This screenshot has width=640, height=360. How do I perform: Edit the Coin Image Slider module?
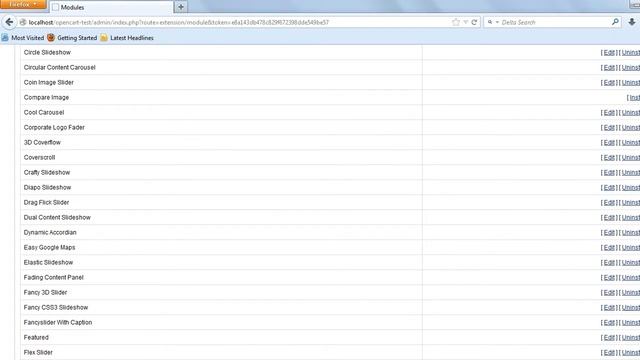(609, 83)
